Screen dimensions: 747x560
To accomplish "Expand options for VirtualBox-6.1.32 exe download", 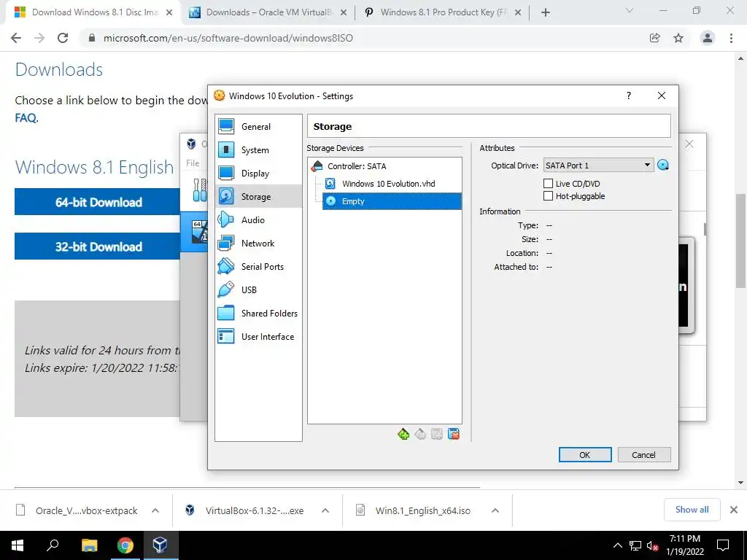I will (325, 510).
